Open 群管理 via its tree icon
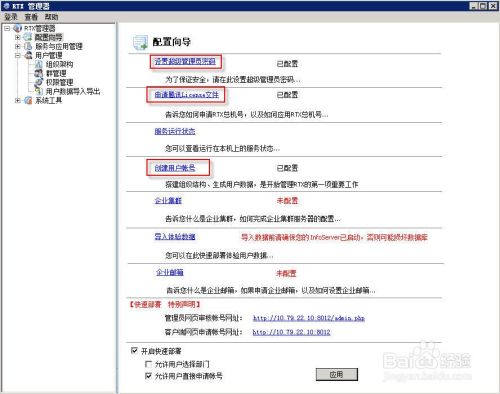The width and height of the screenshot is (500, 394). (x=39, y=73)
